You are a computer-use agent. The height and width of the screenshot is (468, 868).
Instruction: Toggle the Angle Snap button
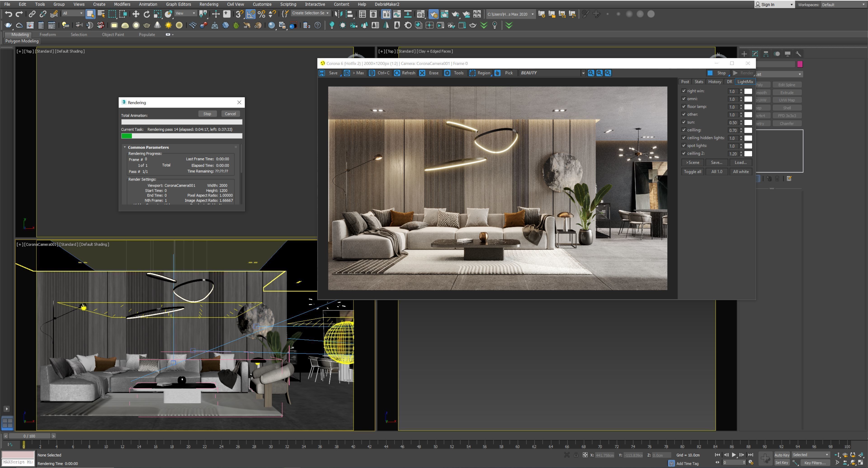point(250,14)
